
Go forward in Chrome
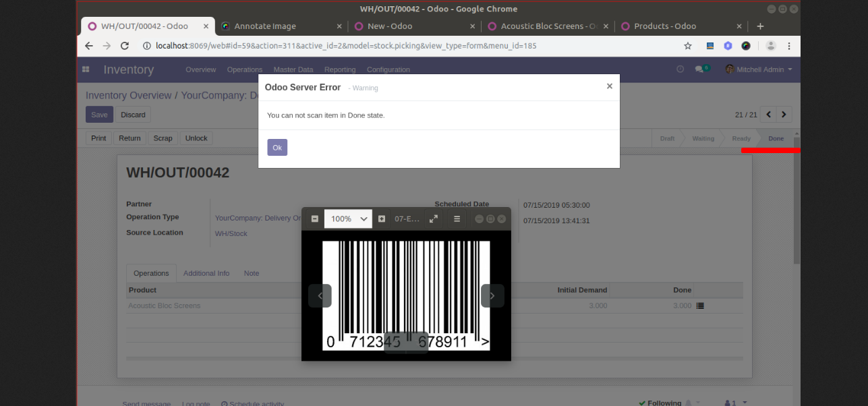point(107,46)
